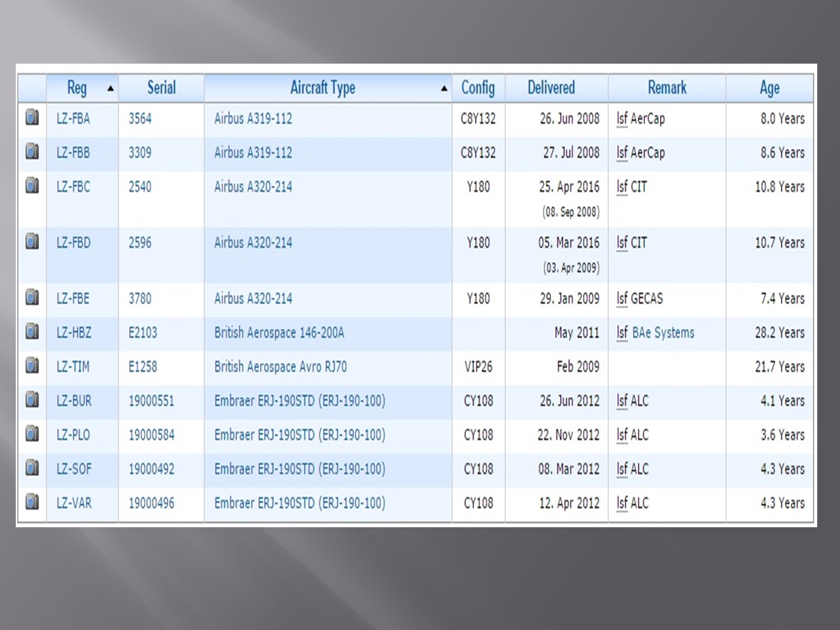Open photo icon for LZ-FBA row
This screenshot has width=840, height=630.
coord(32,117)
